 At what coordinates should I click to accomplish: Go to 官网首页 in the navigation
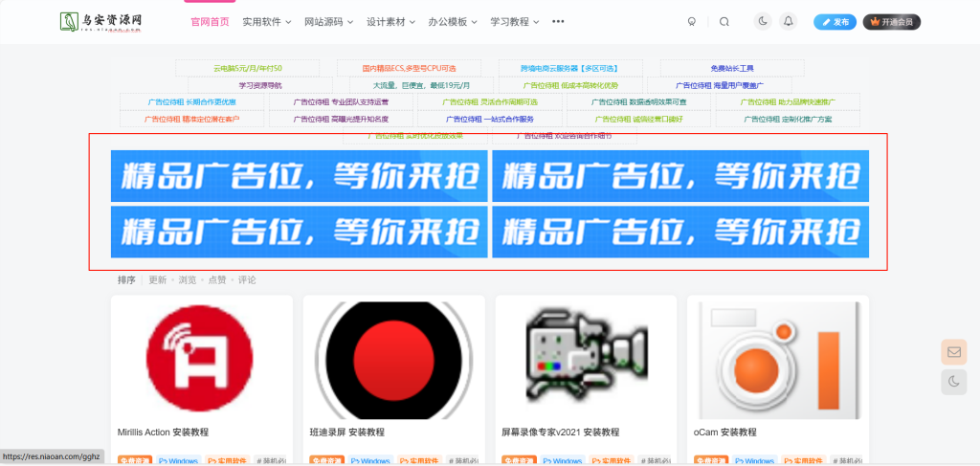(210, 21)
